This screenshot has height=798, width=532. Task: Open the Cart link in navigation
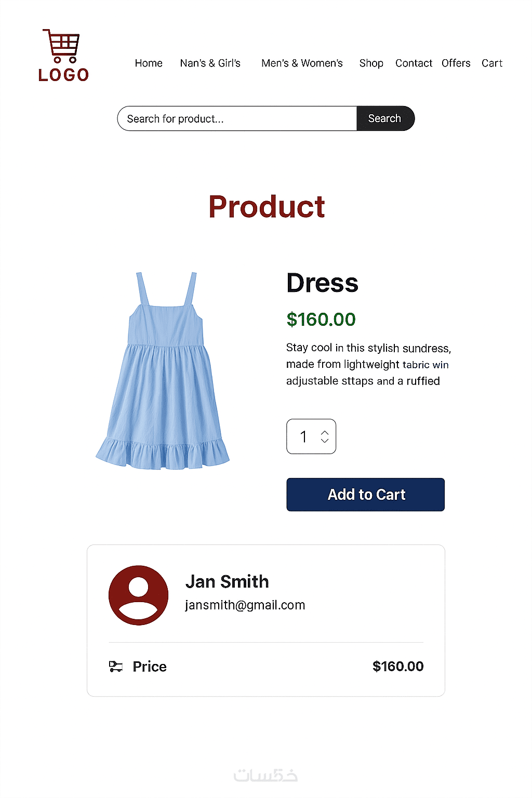(492, 63)
